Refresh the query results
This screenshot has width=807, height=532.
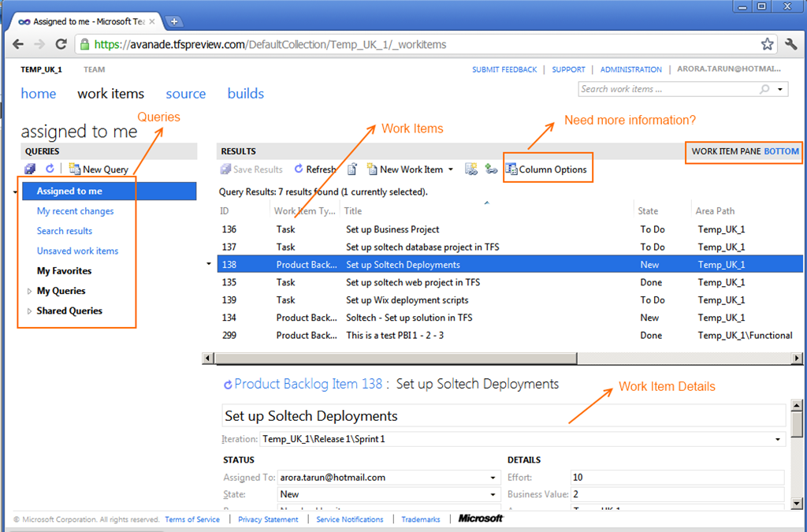[x=315, y=169]
